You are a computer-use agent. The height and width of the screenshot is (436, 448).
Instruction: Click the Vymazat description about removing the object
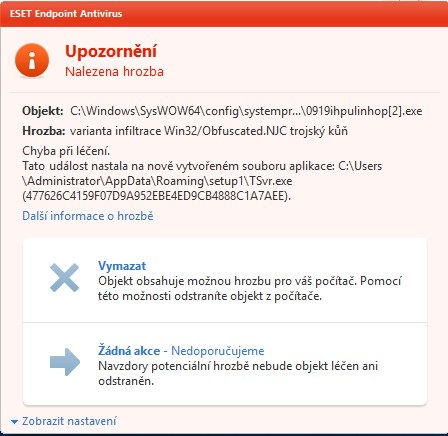click(x=250, y=288)
